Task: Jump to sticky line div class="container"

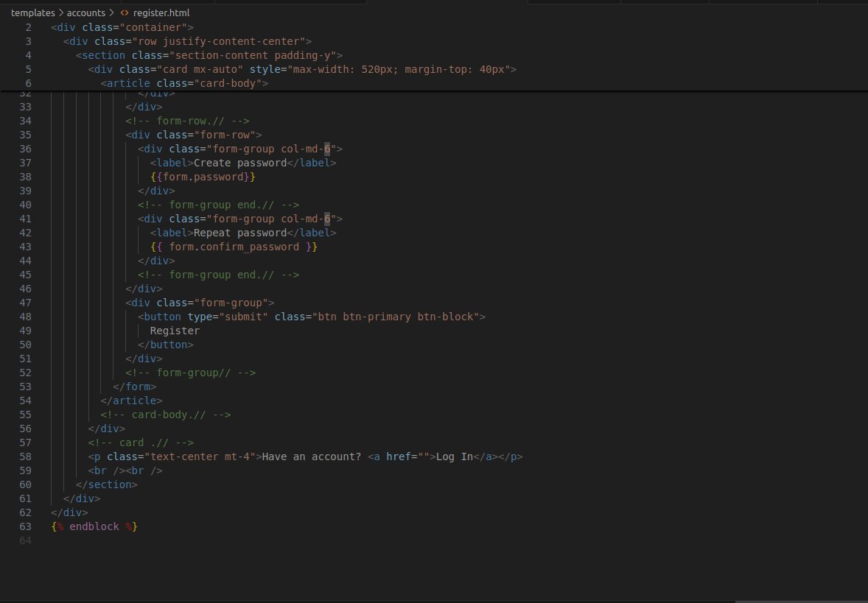Action: click(x=122, y=27)
